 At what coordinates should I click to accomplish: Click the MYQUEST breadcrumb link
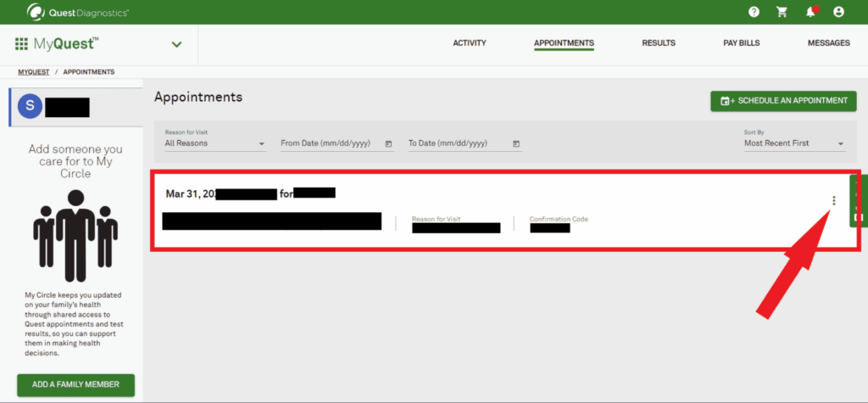point(33,72)
